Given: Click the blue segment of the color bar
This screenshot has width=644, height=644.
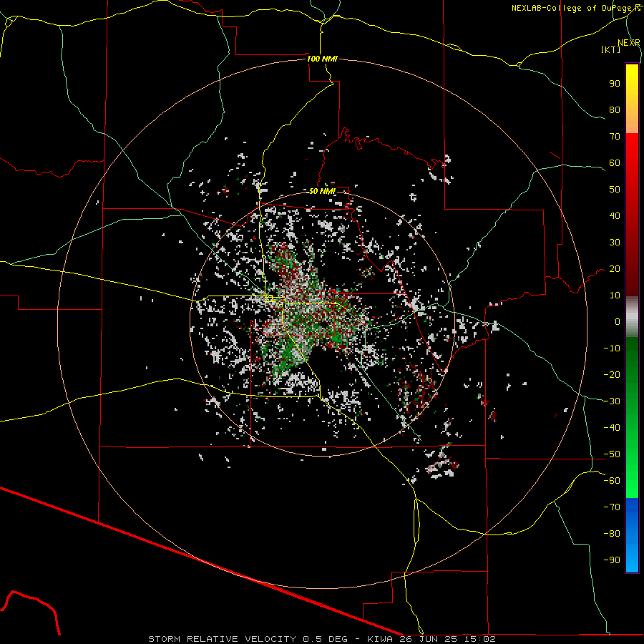Looking at the screenshot, I should pyautogui.click(x=632, y=535).
